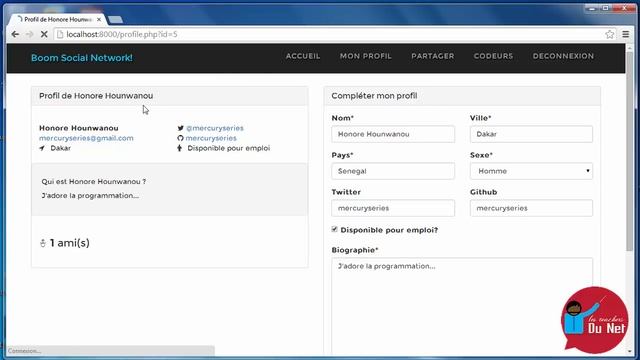Select the Profil de Honore Hounwanou browser tab
The image size is (640, 360).
tap(57, 19)
